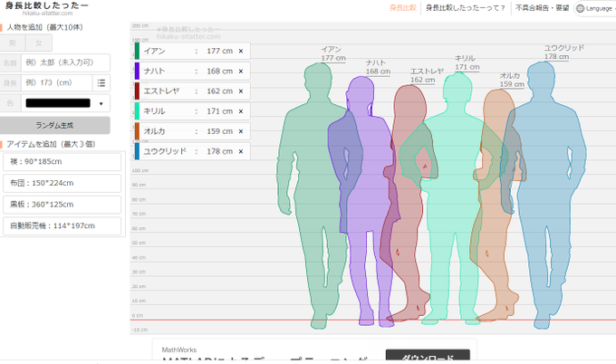Viewport: 616px width, 364px height.
Task: Click イアン's green color bar
Action: [x=137, y=51]
